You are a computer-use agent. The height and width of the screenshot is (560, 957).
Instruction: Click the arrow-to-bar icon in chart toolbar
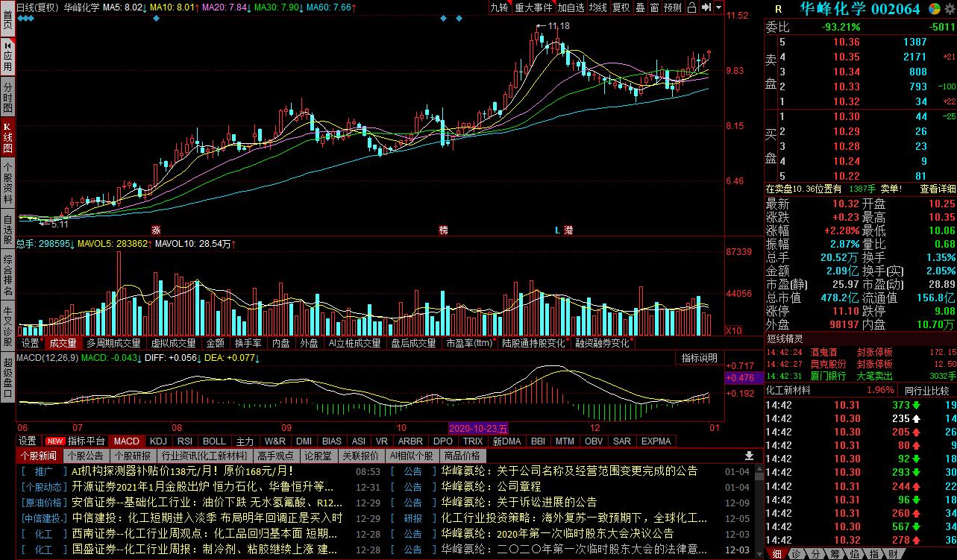coord(706,7)
